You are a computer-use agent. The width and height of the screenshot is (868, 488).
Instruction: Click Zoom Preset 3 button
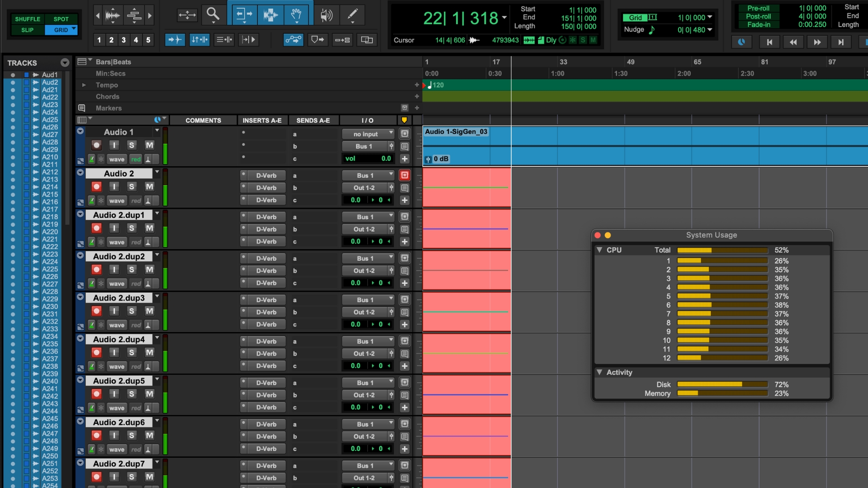pos(123,40)
